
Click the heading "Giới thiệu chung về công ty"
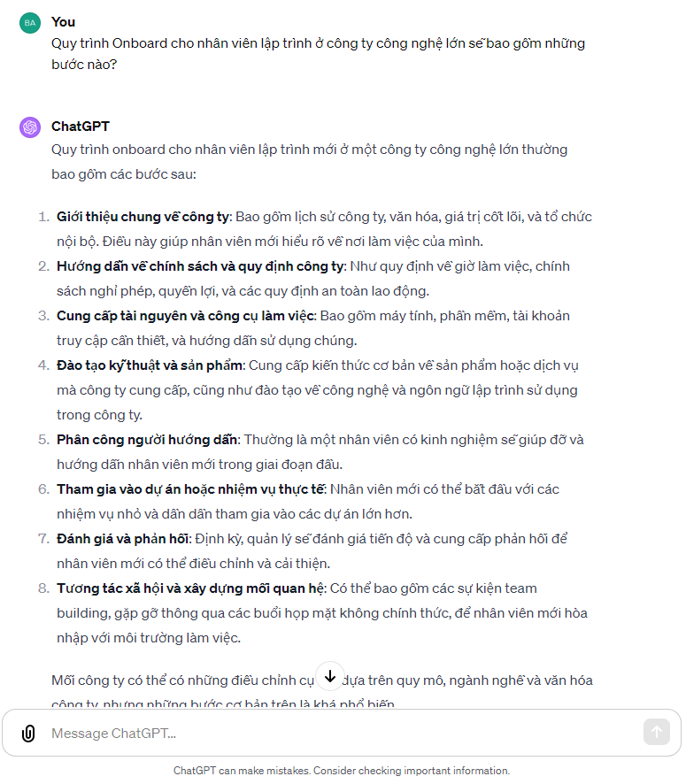click(143, 217)
